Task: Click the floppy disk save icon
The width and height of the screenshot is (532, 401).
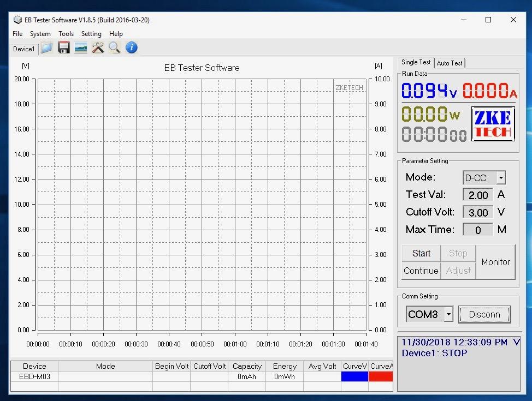Action: pyautogui.click(x=64, y=48)
